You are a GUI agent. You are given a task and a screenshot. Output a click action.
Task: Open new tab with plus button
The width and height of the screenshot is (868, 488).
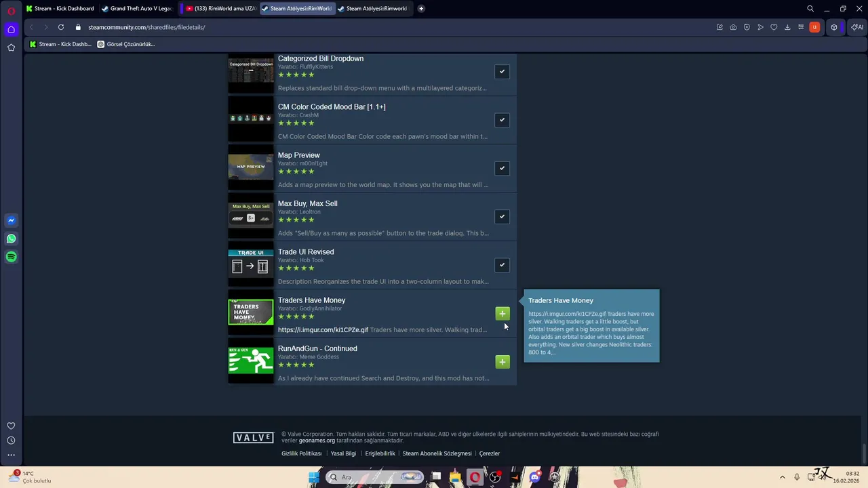(x=421, y=9)
